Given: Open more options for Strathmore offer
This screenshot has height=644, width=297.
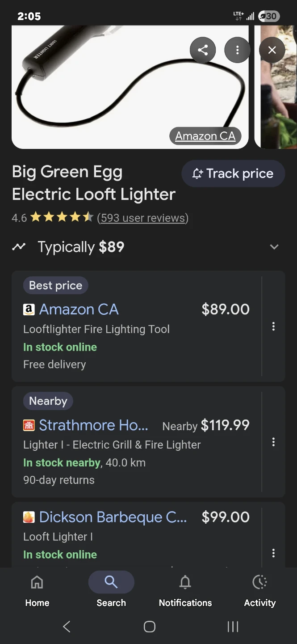Looking at the screenshot, I should [273, 442].
